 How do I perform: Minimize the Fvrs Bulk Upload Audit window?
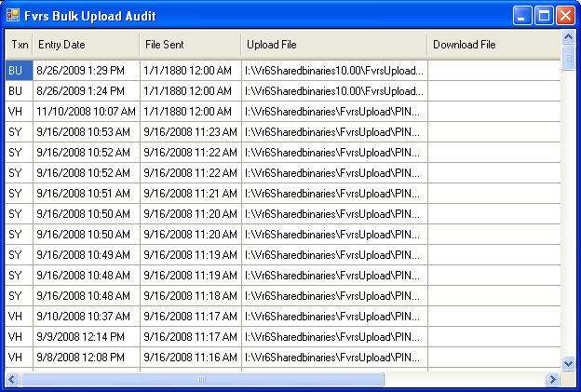point(522,16)
